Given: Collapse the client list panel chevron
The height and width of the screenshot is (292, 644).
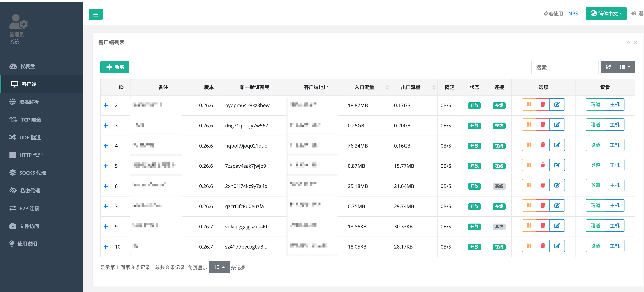Looking at the screenshot, I should point(628,42).
